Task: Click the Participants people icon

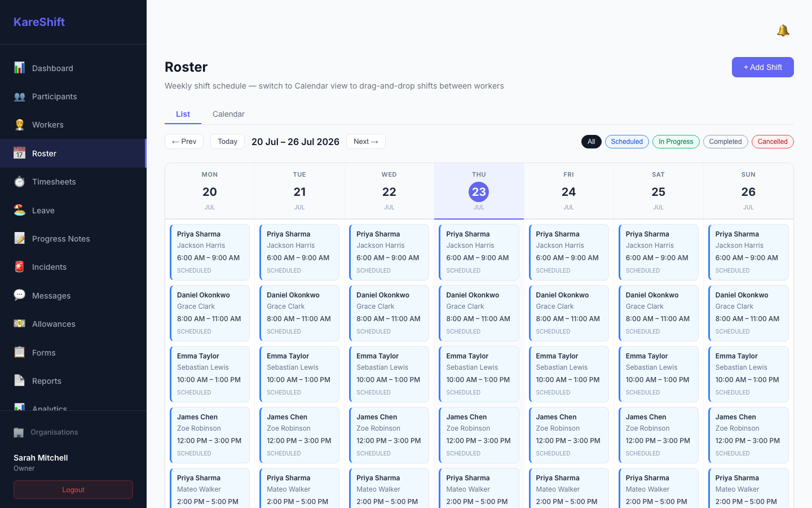Action: tap(19, 97)
